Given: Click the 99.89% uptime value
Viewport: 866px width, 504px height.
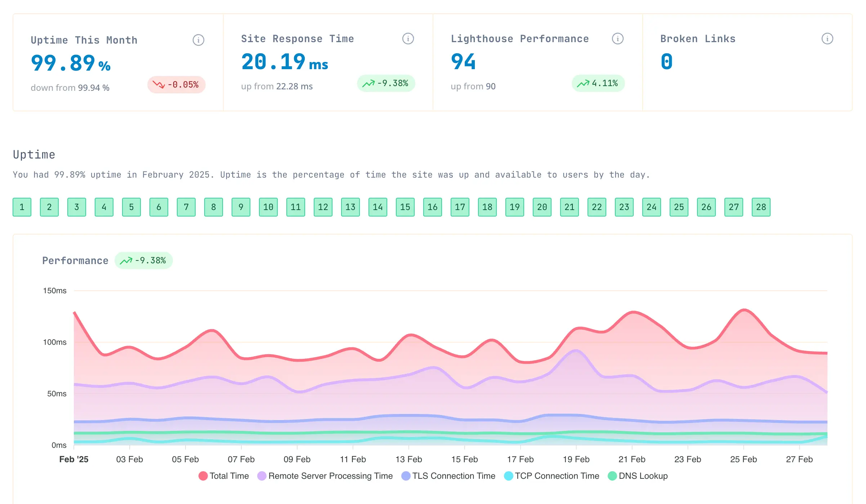Looking at the screenshot, I should pyautogui.click(x=71, y=63).
